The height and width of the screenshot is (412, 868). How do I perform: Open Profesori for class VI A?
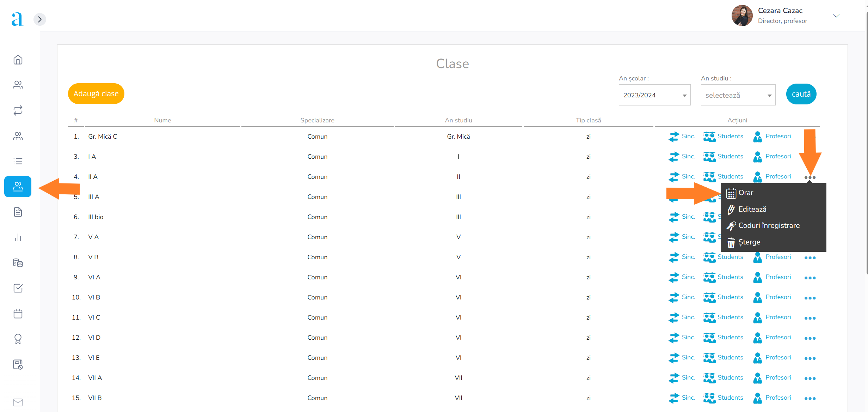pos(772,277)
